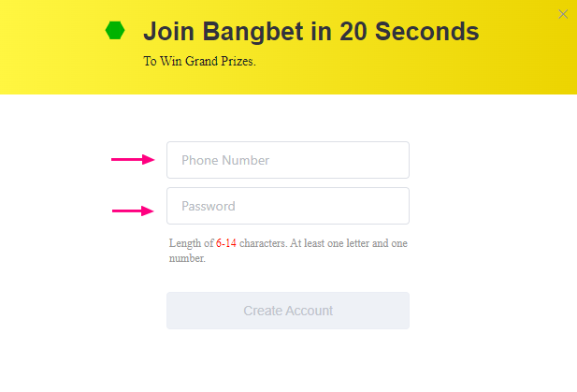This screenshot has width=577, height=392.
Task: Focus the Phone Number input field
Action: (x=287, y=160)
